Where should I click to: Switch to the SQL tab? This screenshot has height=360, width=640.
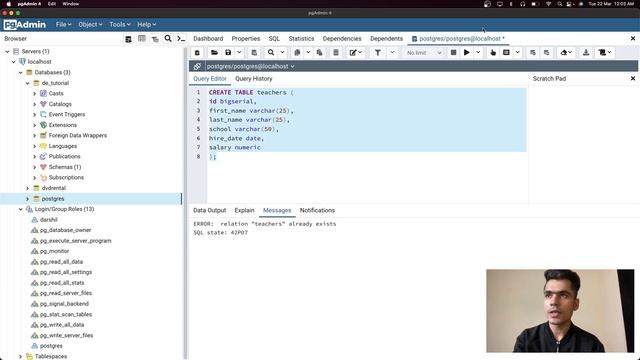[274, 38]
